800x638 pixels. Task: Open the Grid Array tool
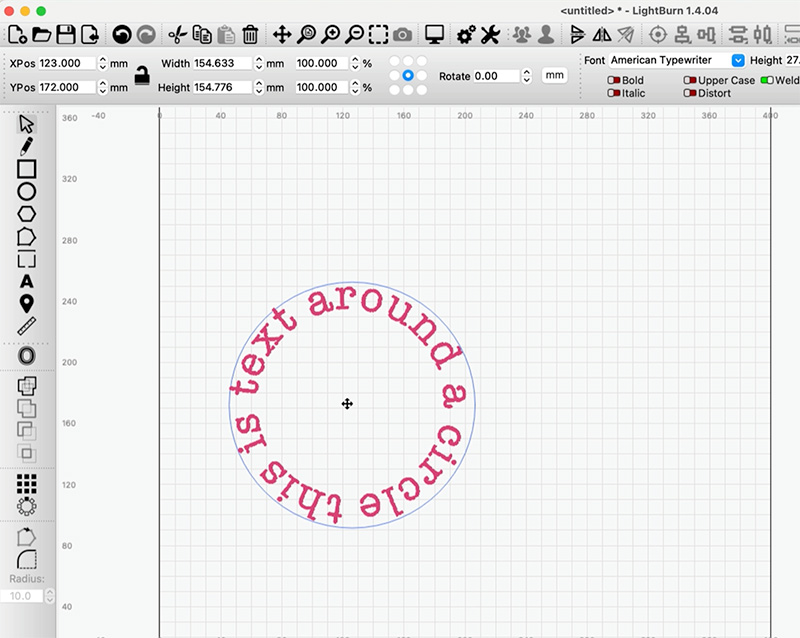point(27,484)
